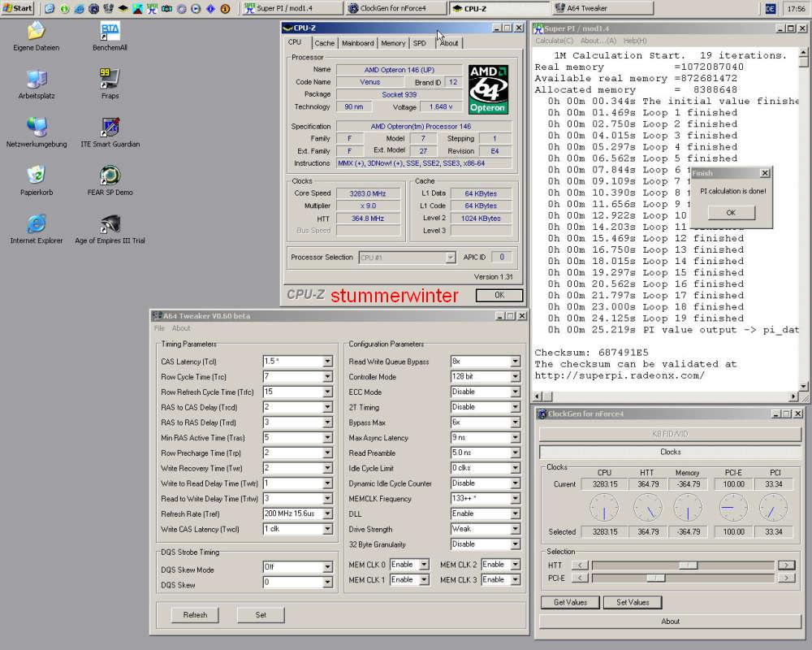The height and width of the screenshot is (650, 812).
Task: Click the HTT slider thumb in ClockGen
Action: click(x=689, y=565)
